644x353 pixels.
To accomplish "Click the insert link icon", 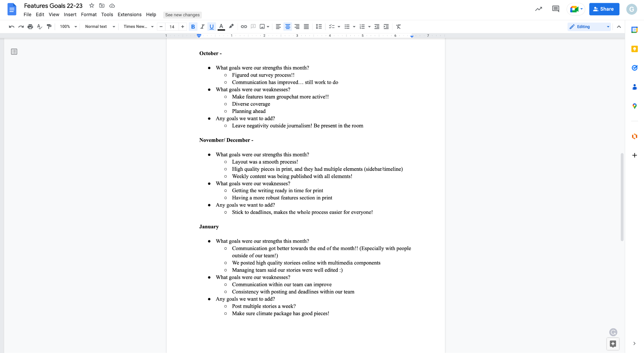I will 244,27.
